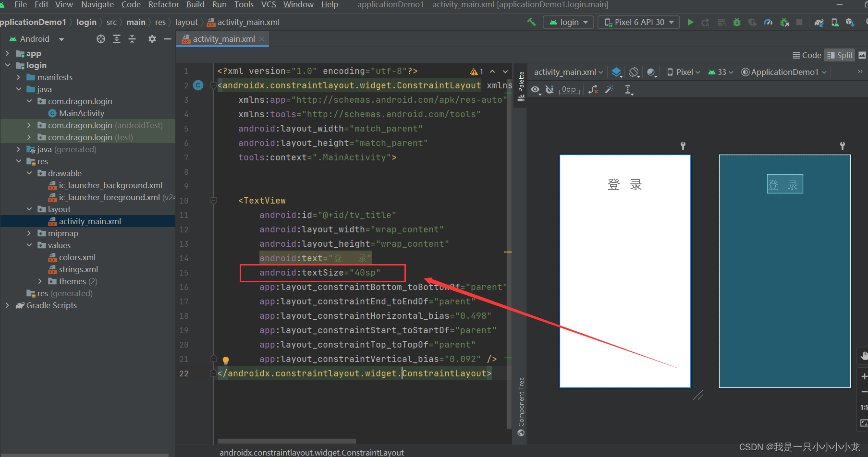Open the design surface layers selector

(617, 72)
